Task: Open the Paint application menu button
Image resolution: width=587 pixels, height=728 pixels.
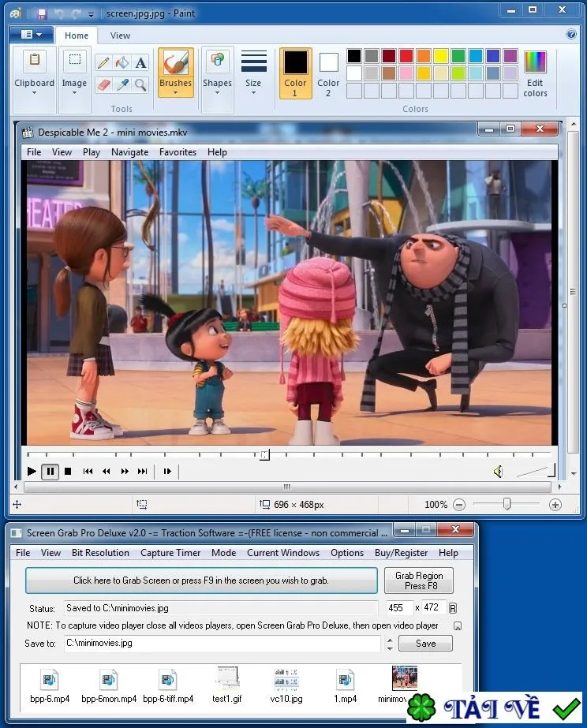Action: coord(31,35)
